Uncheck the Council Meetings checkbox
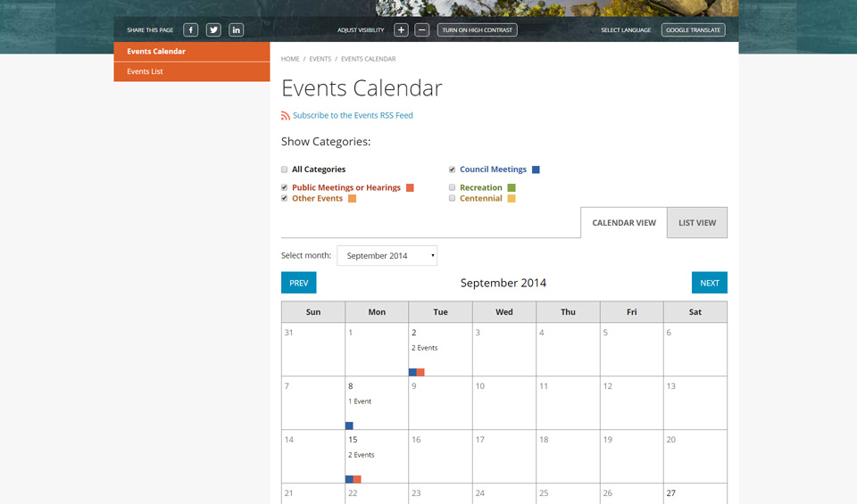The height and width of the screenshot is (504, 857). coord(453,169)
